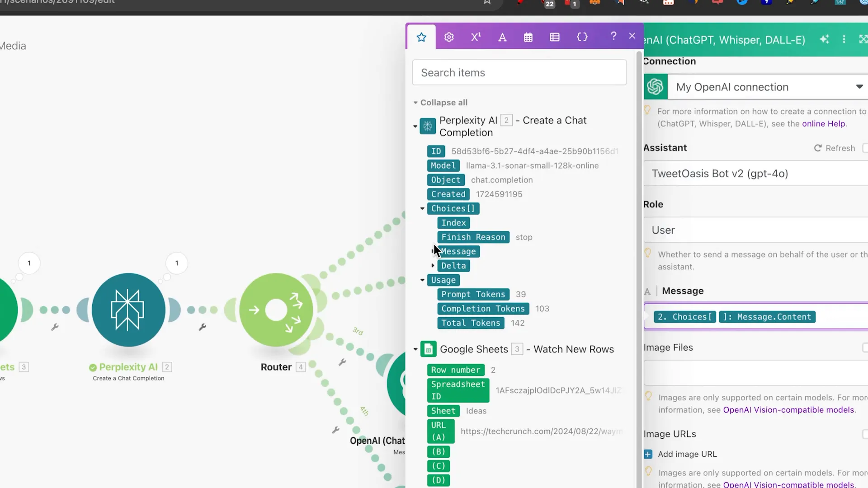
Task: Open math functions tab
Action: 476,37
